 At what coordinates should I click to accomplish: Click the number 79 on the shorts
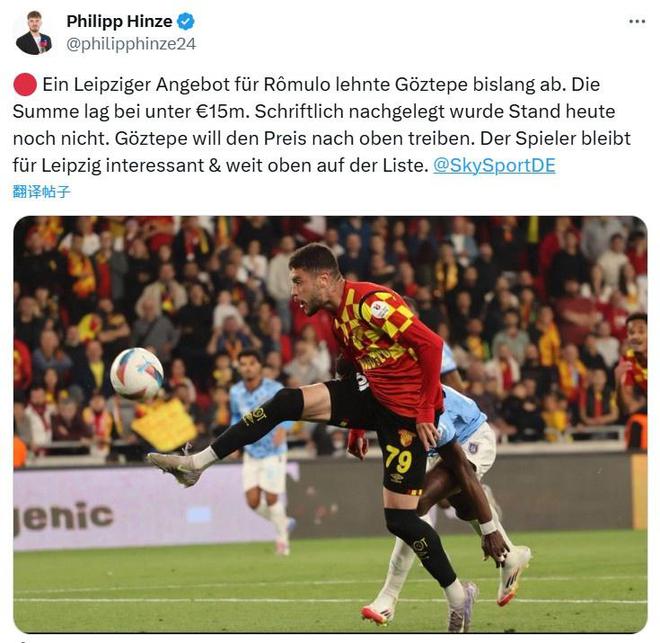398,459
